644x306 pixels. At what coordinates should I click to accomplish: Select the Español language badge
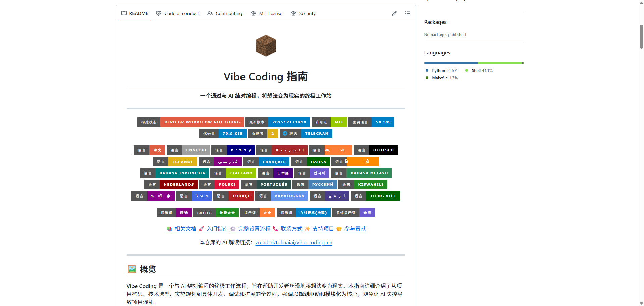[x=175, y=162]
